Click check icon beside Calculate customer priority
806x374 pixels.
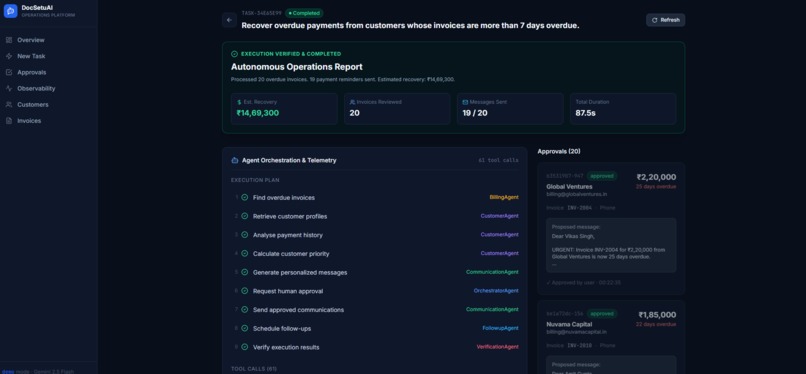[245, 253]
